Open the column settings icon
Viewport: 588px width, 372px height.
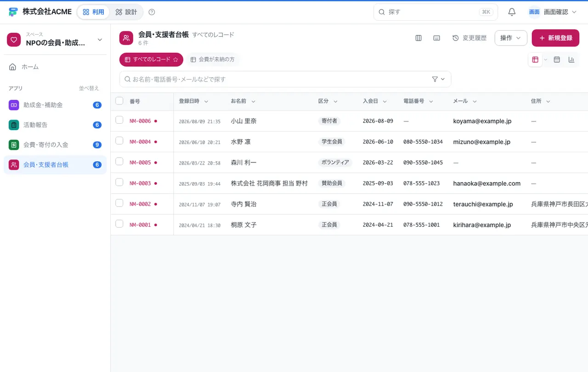[418, 38]
